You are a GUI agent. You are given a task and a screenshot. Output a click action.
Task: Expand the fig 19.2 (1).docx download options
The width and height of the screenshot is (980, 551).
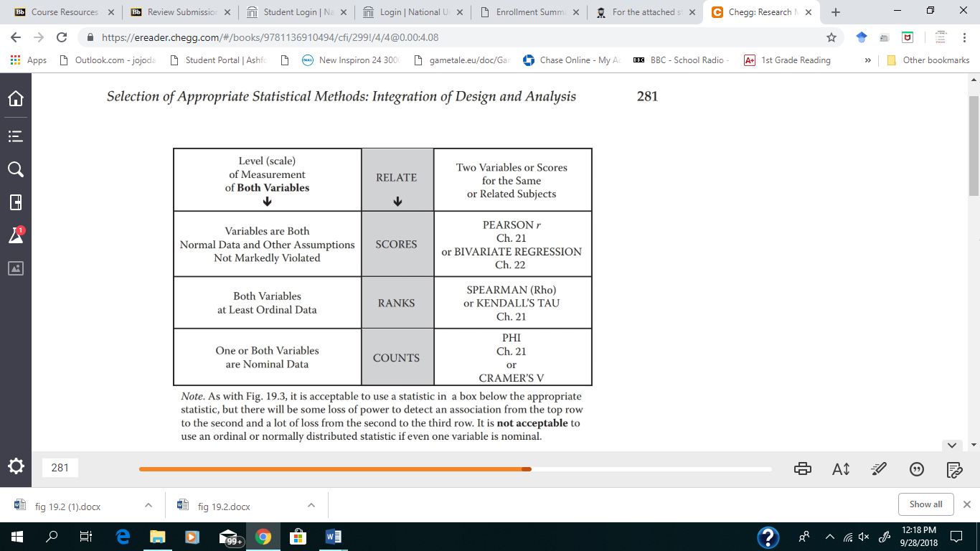(x=148, y=504)
